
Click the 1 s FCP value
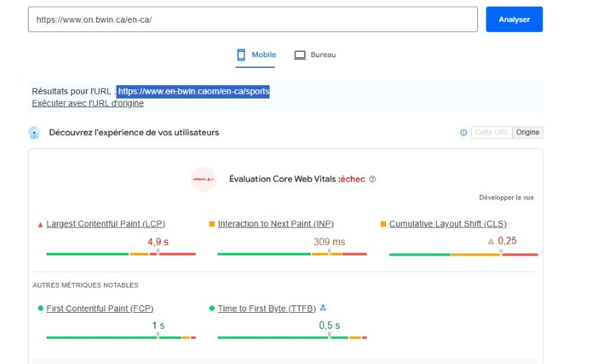pos(158,325)
